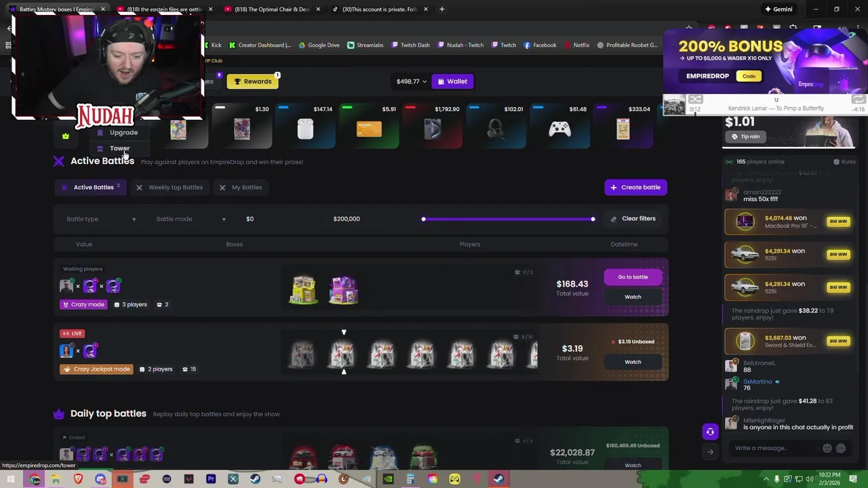Open the Nudah - Twitch bookmark

coord(460,45)
